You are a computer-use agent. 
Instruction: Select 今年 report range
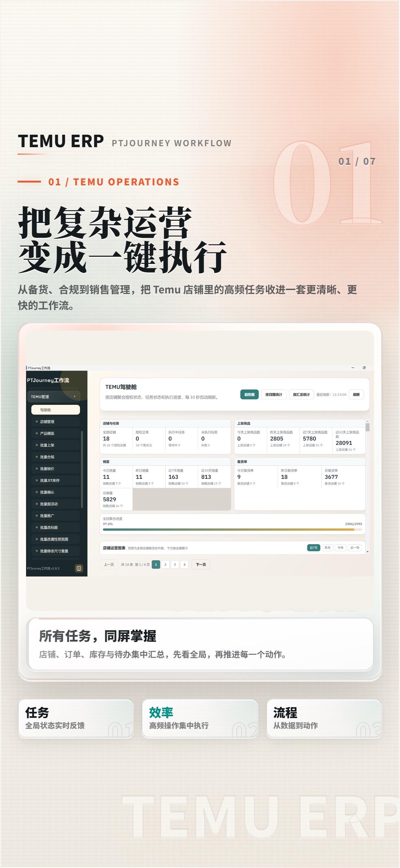[341, 548]
